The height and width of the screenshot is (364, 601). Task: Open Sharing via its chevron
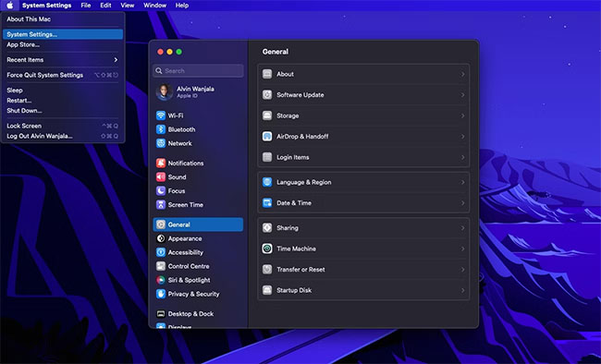[x=462, y=227]
